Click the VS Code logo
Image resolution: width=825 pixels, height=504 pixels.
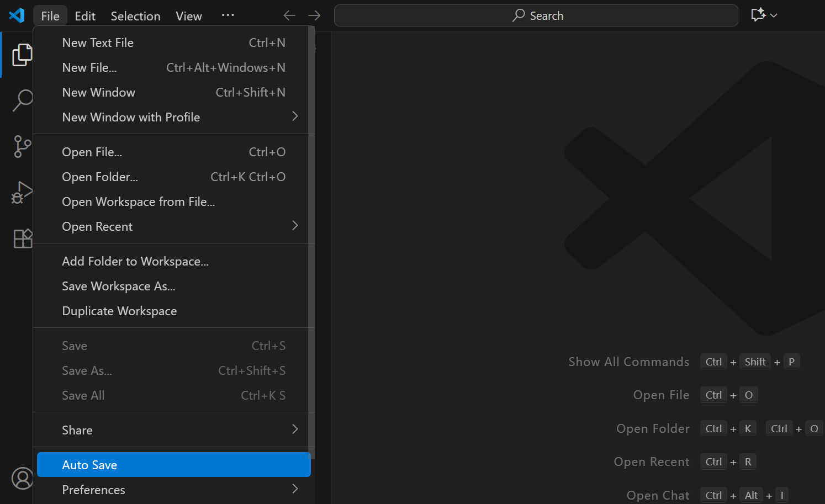pos(17,15)
